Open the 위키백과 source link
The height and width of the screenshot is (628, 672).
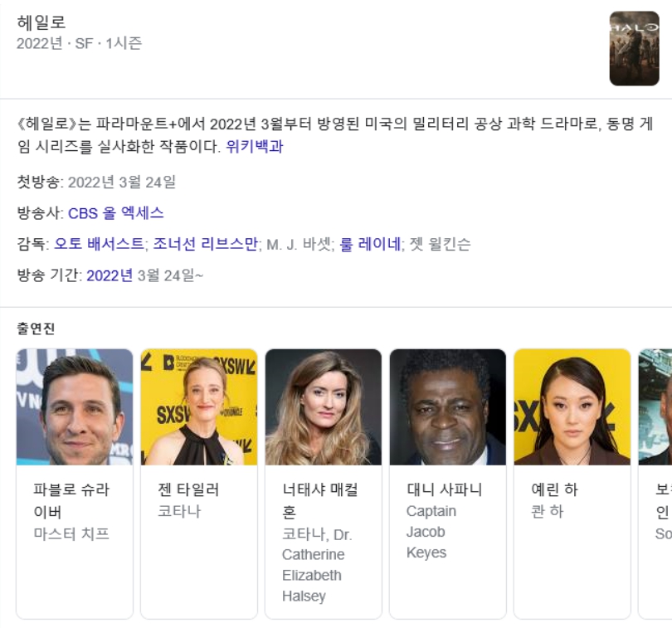(255, 147)
